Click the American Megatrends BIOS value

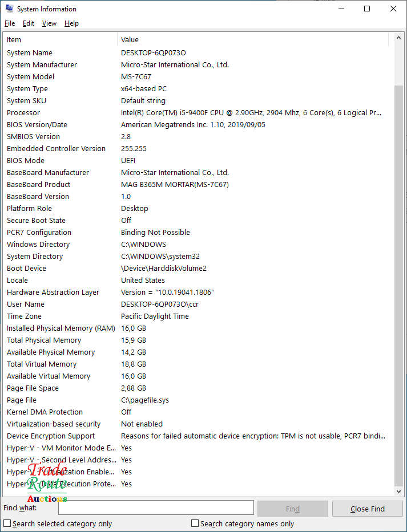pos(193,124)
